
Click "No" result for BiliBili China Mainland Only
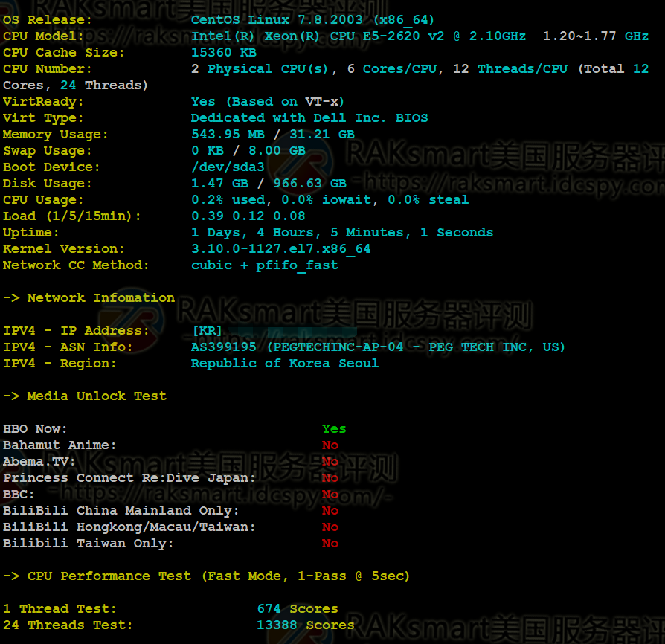(x=330, y=511)
